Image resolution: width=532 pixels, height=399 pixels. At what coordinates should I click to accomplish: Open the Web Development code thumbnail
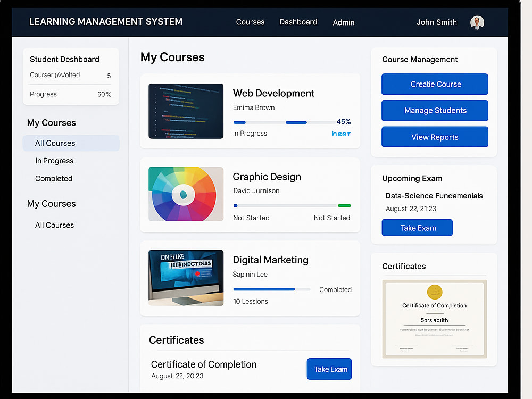click(186, 111)
